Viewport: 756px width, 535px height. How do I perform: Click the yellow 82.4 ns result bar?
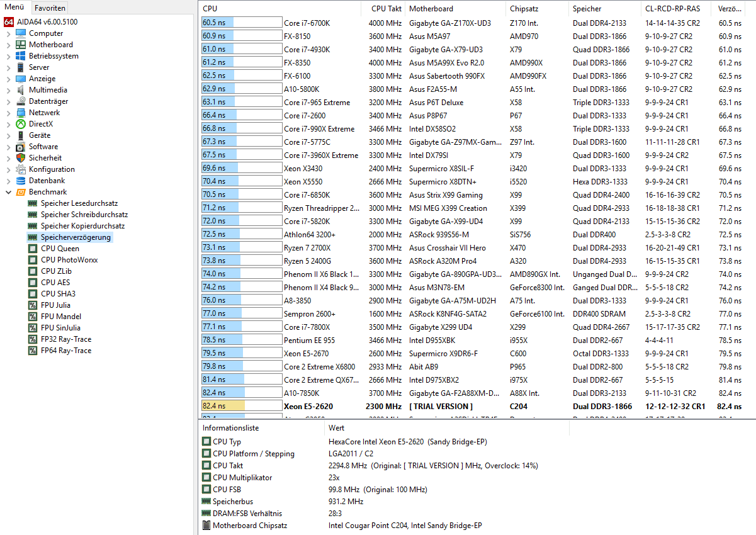242,406
